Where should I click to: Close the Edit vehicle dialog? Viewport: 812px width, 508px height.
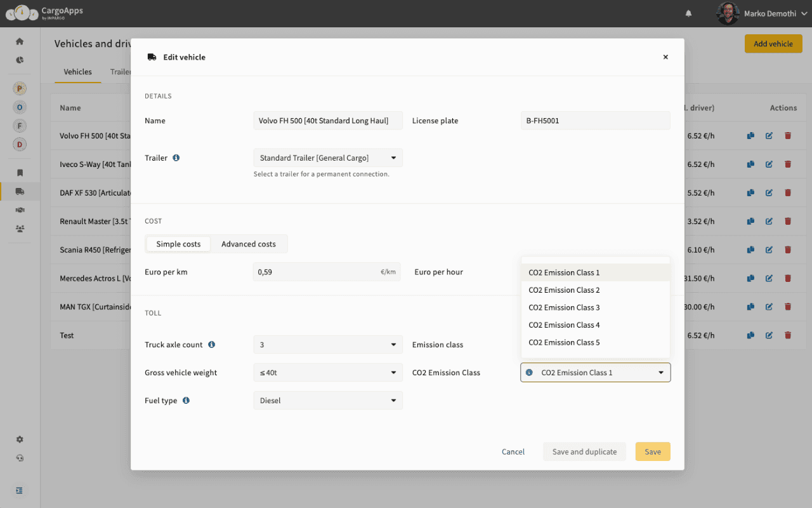click(665, 57)
